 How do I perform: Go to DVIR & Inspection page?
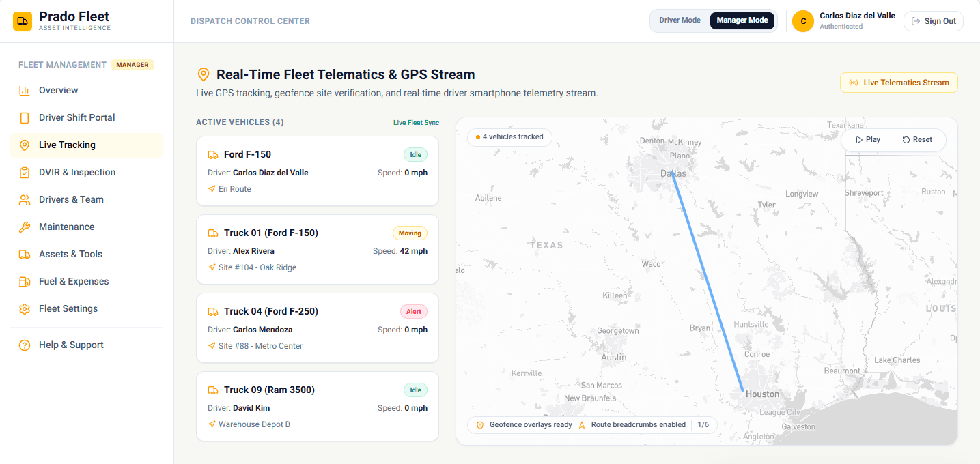coord(86,172)
